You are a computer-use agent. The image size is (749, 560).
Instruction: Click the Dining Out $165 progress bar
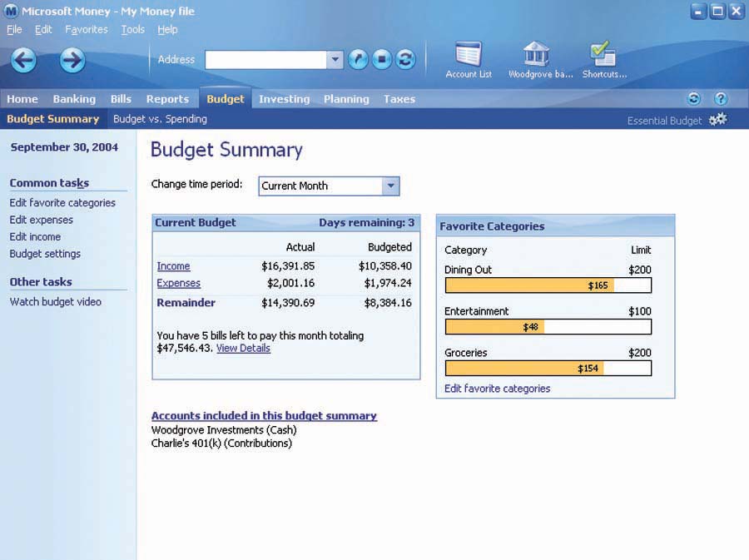pyautogui.click(x=548, y=285)
